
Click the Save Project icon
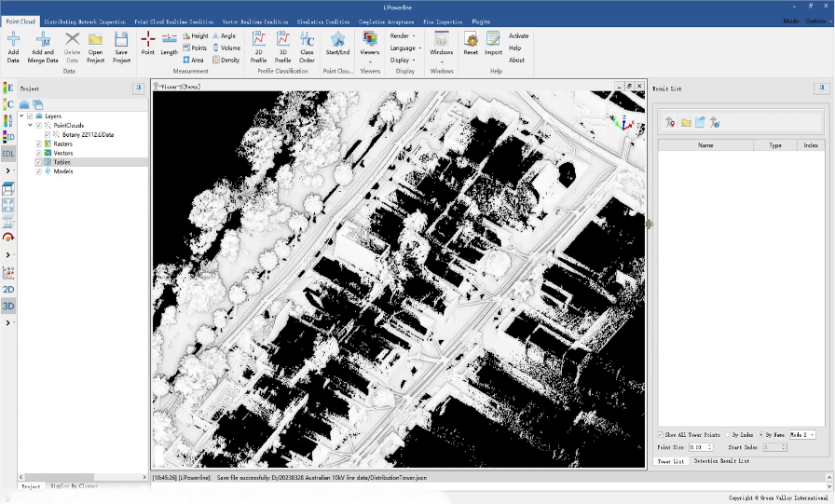[121, 39]
